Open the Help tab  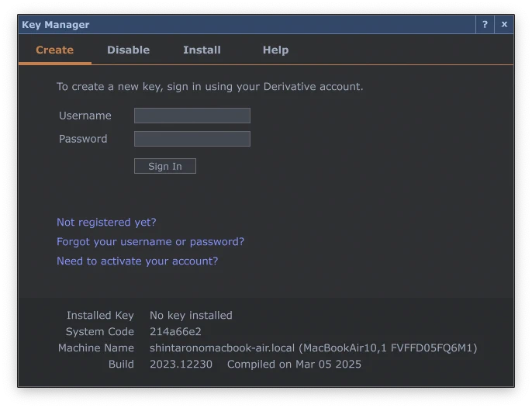[275, 50]
